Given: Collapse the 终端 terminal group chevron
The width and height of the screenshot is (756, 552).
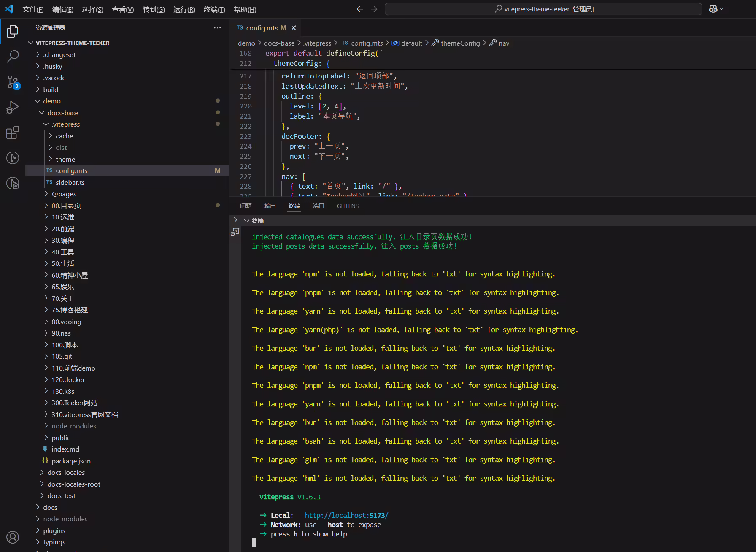Looking at the screenshot, I should (x=246, y=221).
